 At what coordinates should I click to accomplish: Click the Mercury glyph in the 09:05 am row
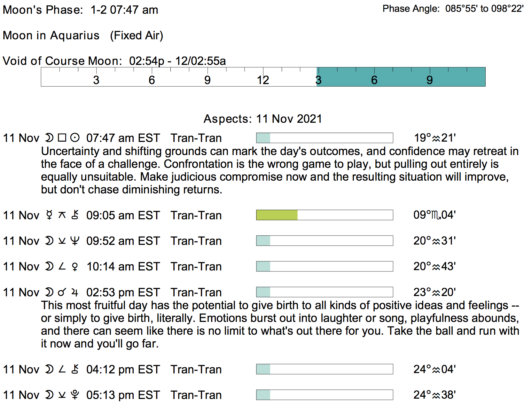tap(49, 215)
